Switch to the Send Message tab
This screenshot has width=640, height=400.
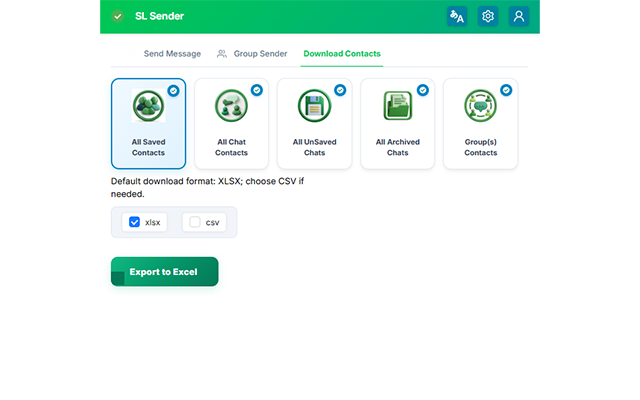172,53
